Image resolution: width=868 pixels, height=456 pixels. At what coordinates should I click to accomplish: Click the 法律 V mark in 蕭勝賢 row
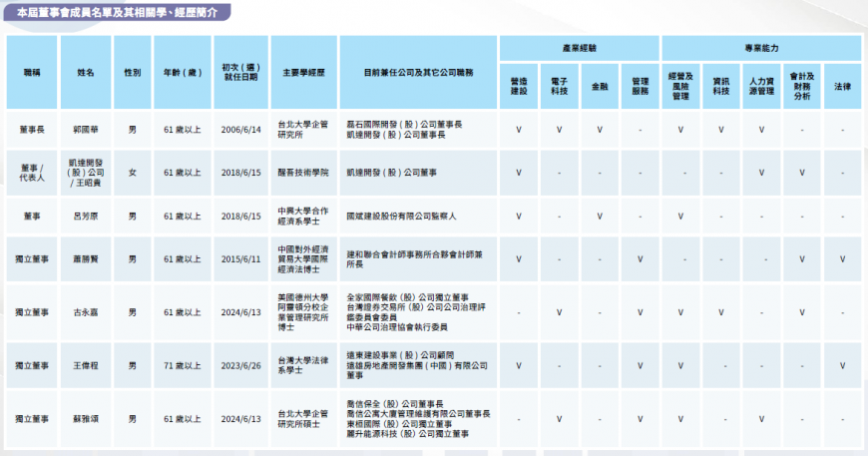[842, 259]
